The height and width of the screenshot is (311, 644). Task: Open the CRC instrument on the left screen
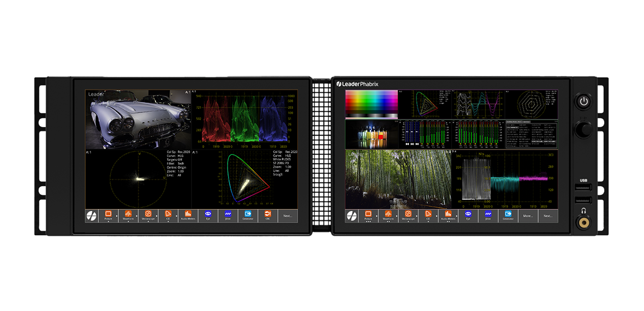click(x=268, y=216)
